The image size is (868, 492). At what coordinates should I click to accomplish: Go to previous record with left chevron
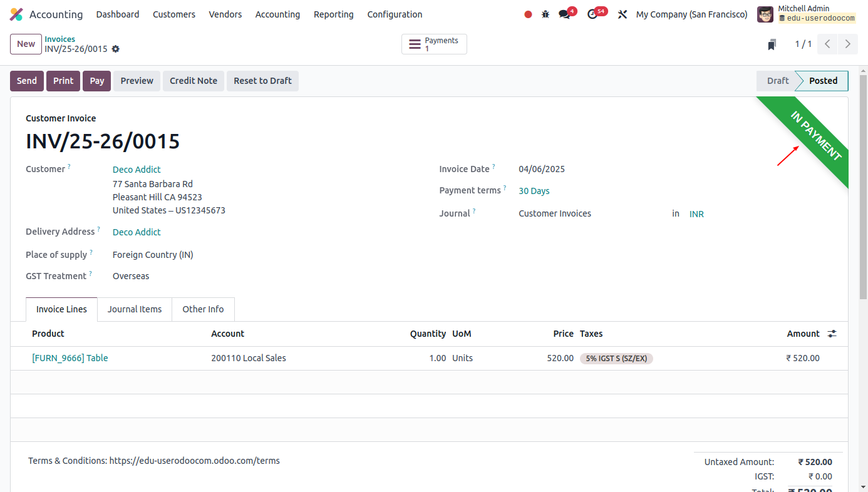[828, 44]
